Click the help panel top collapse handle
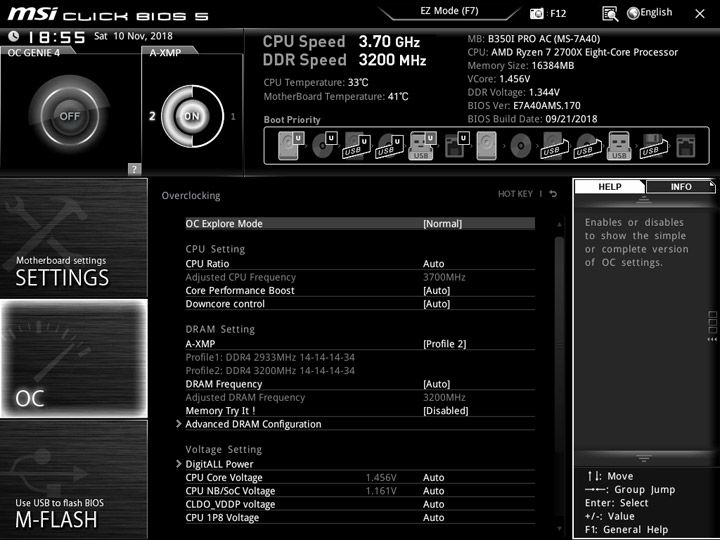 (643, 199)
